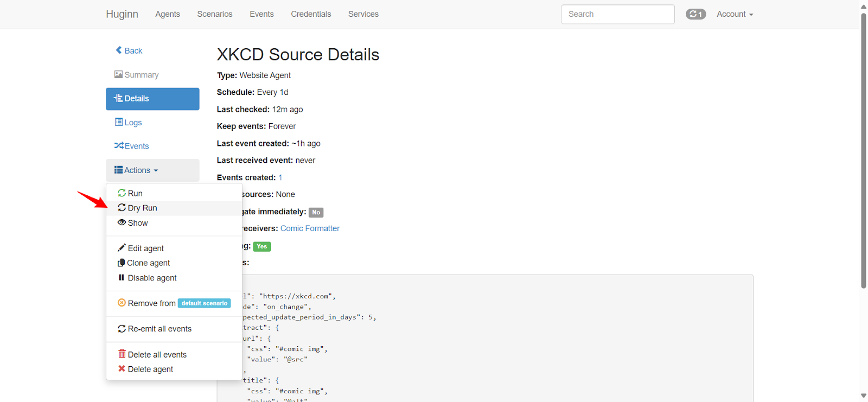Click the "@src" JSON value
Viewport: 868px width, 402px height.
[x=296, y=359]
